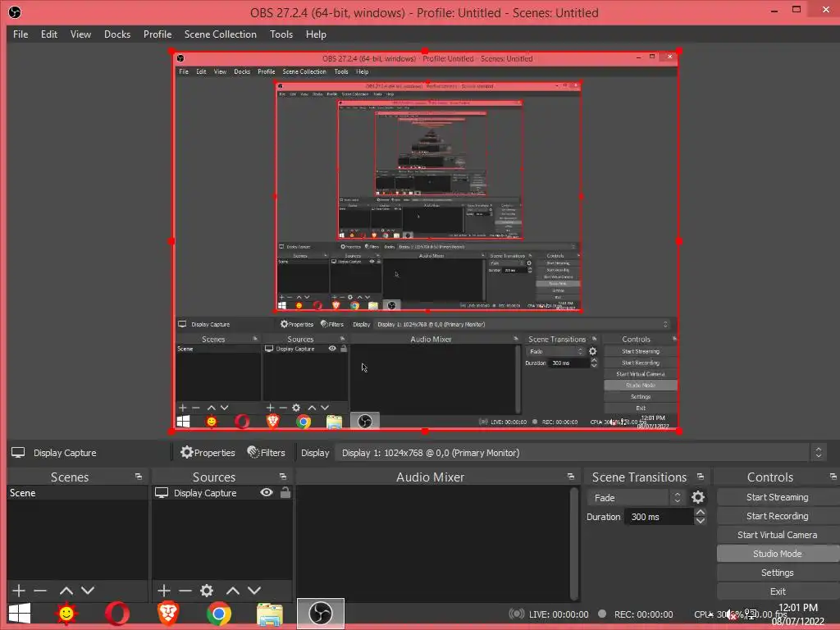840x630 pixels.
Task: Add a new source with plus button
Action: click(x=164, y=591)
